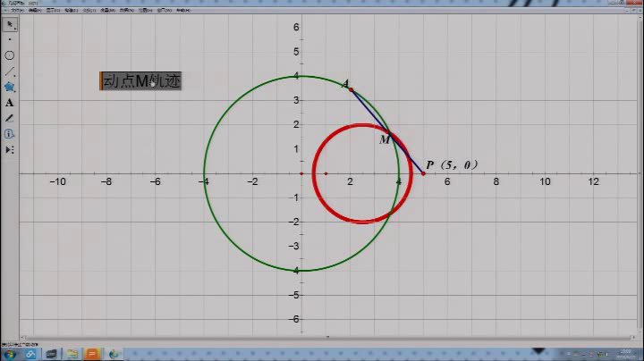Image resolution: width=644 pixels, height=361 pixels.
Task: Select the Text tool
Action: [x=10, y=103]
